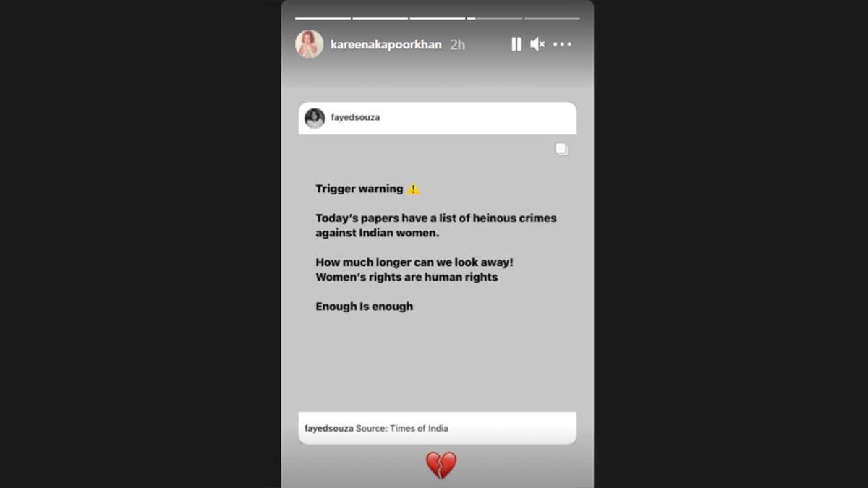The image size is (868, 488).
Task: Click the multiple-images carousel icon
Action: tap(561, 149)
